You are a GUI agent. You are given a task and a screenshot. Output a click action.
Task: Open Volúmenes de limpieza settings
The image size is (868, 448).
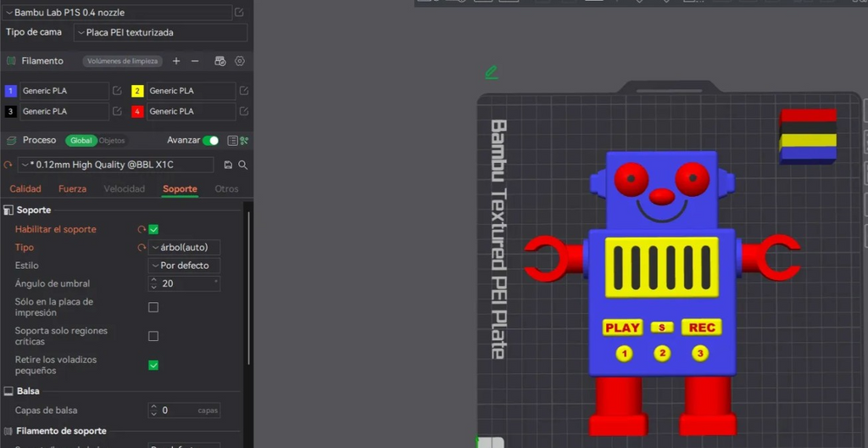point(122,61)
